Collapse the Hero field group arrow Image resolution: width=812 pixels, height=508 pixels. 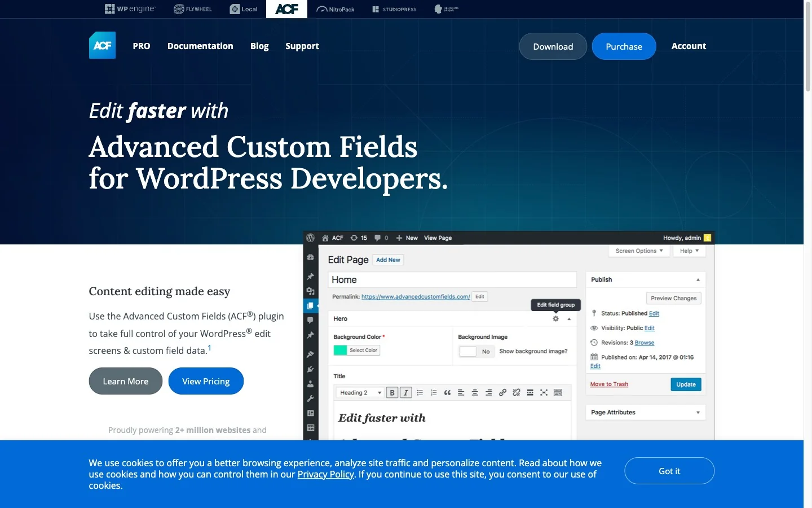pos(569,319)
